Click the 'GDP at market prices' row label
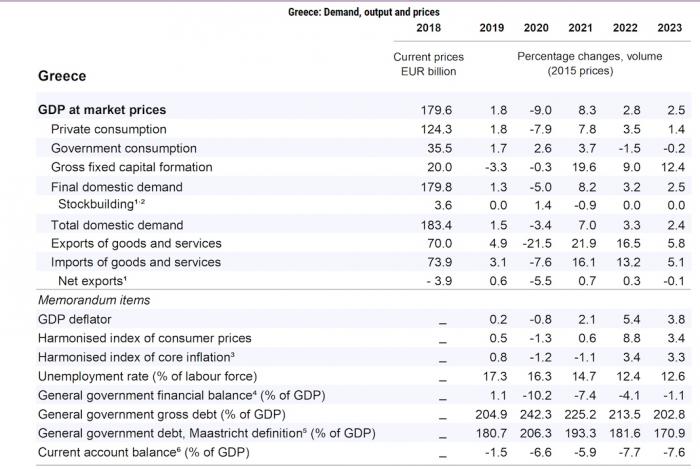Viewport: 700px width, 469px height. (101, 110)
